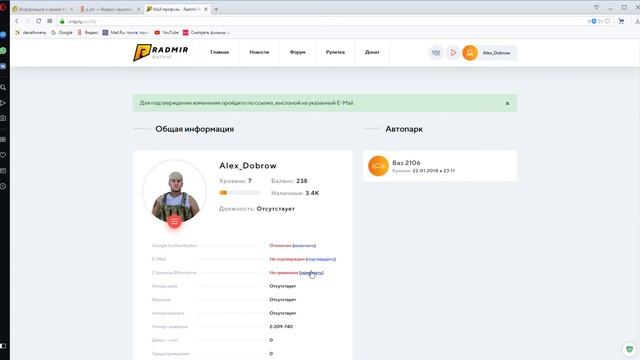Image resolution: width=640 pixels, height=360 pixels.
Task: Click the orange user avatar icon
Action: click(470, 53)
